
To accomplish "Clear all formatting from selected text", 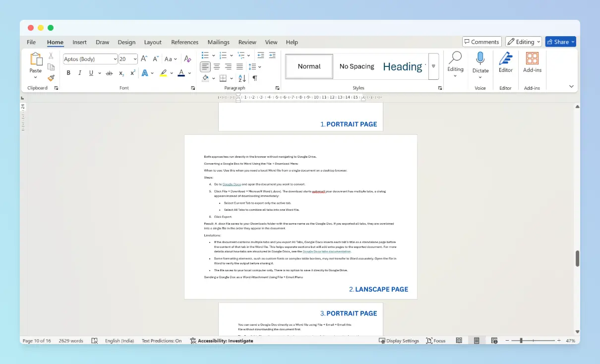I will click(x=187, y=59).
